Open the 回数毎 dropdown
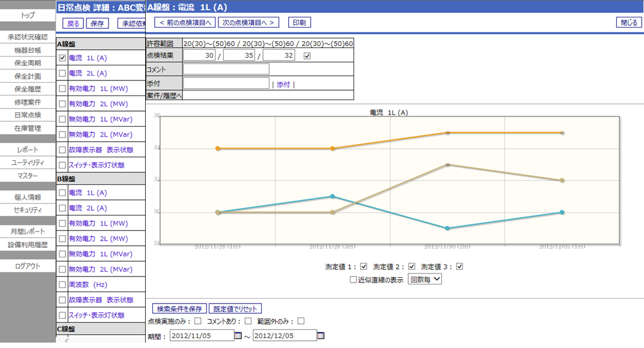This screenshot has height=348, width=644. point(424,279)
